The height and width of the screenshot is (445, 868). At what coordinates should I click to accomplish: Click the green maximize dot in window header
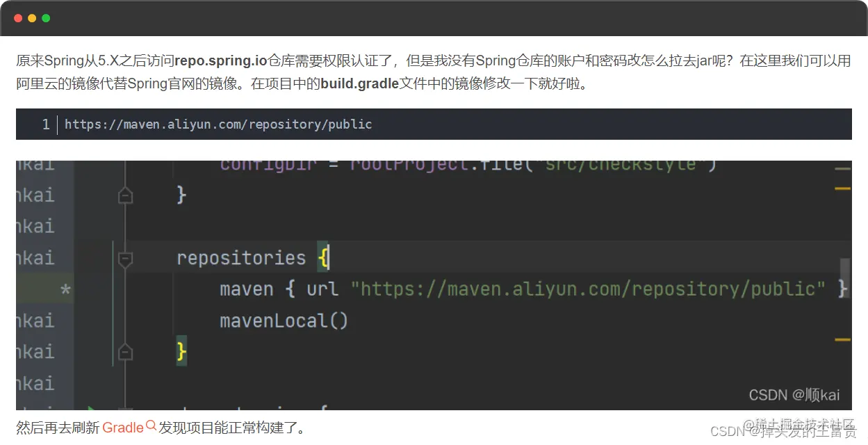tap(46, 18)
